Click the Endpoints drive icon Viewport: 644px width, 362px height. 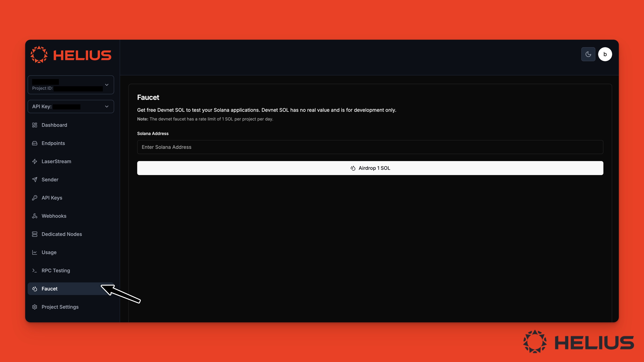pyautogui.click(x=34, y=143)
